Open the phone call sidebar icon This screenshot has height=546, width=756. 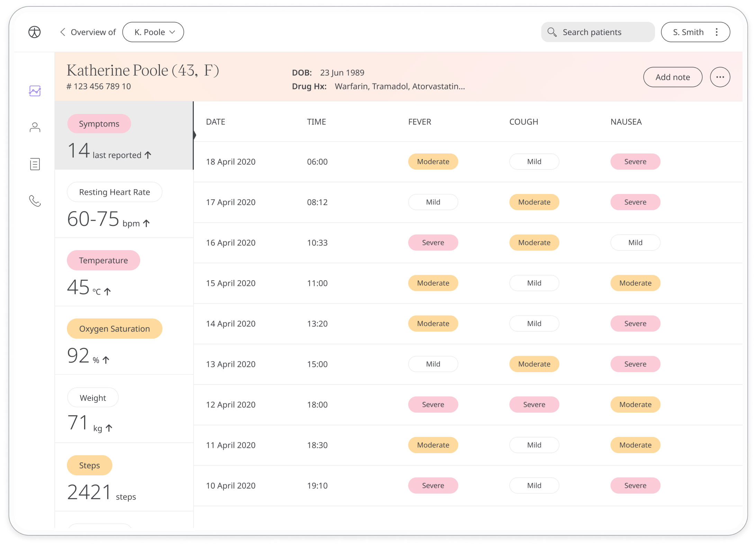coord(35,201)
